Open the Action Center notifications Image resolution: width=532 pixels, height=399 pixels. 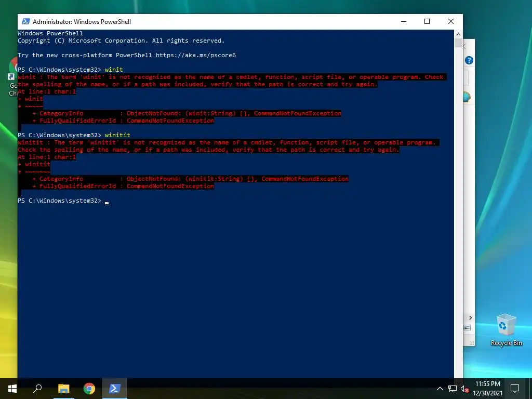[x=515, y=389]
